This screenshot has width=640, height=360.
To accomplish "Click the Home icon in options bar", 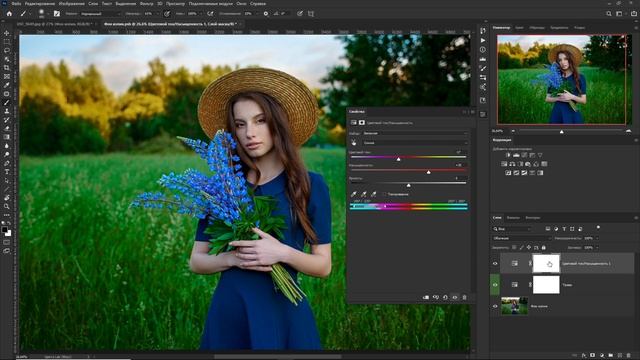I will point(9,13).
